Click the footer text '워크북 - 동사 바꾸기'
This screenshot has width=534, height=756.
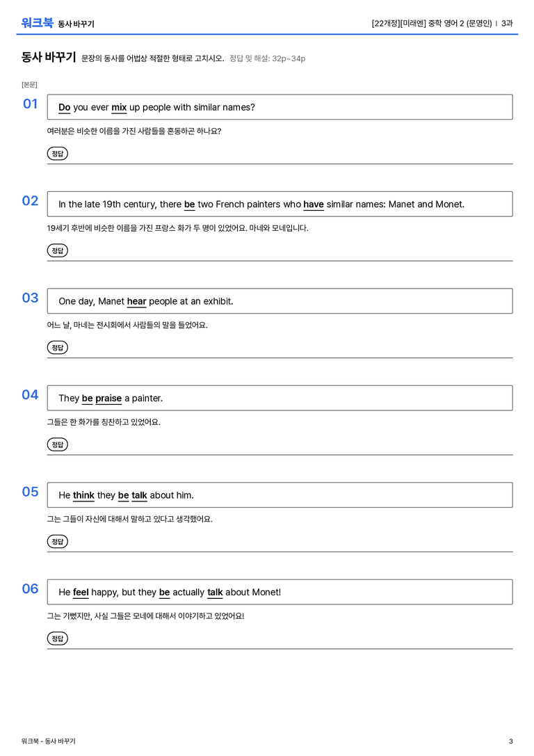(x=48, y=741)
